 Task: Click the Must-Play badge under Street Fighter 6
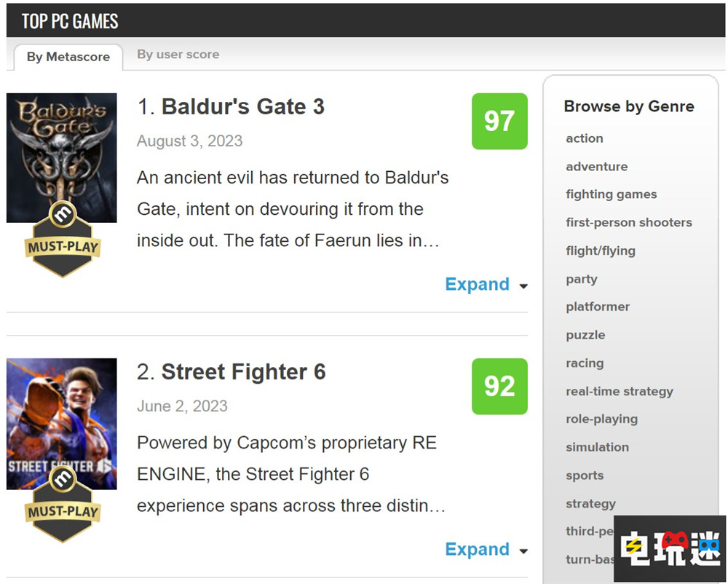click(62, 505)
